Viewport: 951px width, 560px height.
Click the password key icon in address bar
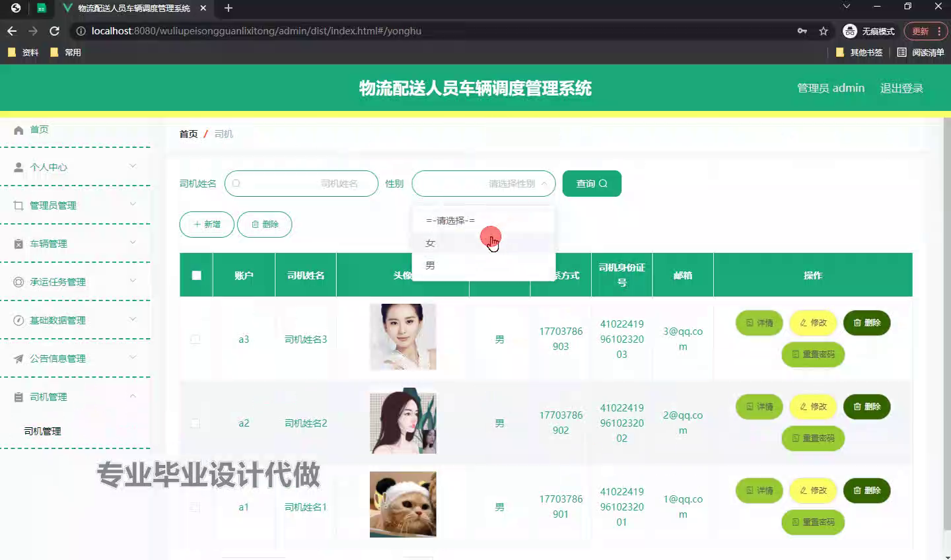tap(802, 31)
